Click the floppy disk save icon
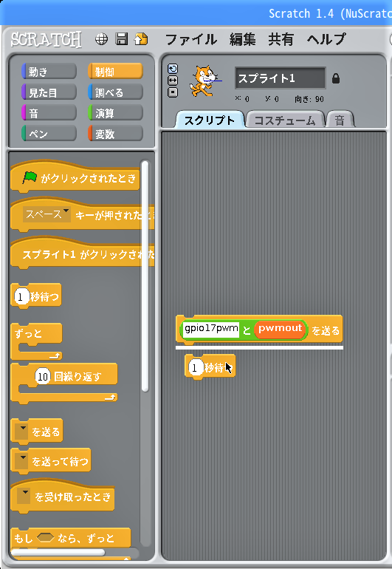This screenshot has width=392, height=569. coord(122,39)
